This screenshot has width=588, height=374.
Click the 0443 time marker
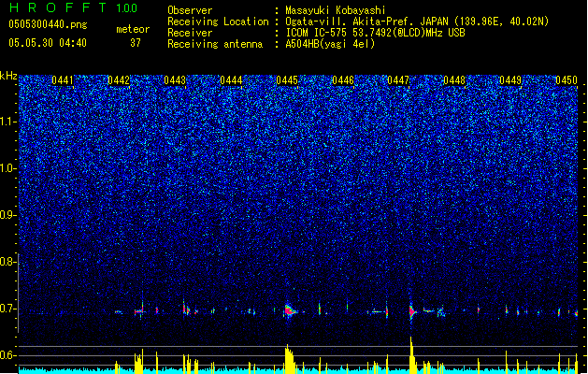(x=175, y=80)
